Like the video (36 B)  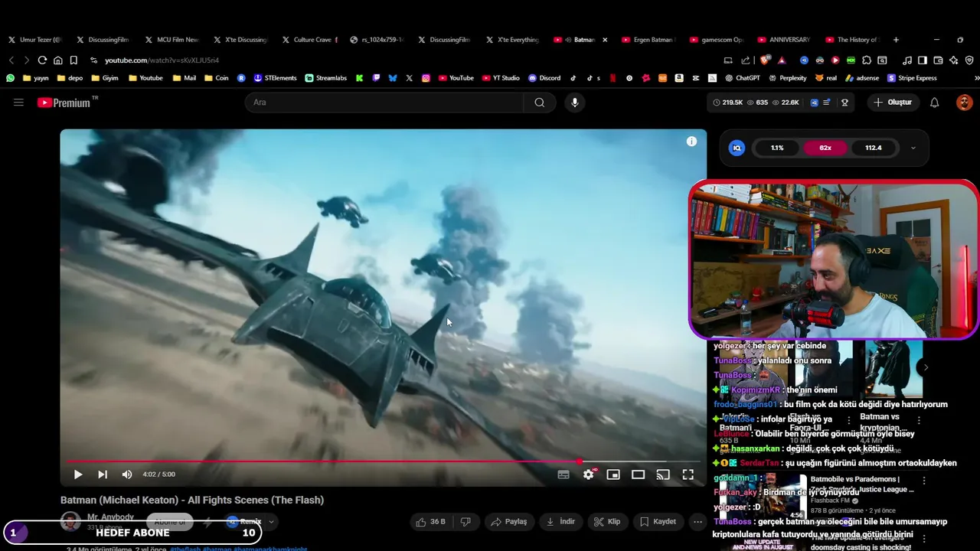pyautogui.click(x=430, y=522)
